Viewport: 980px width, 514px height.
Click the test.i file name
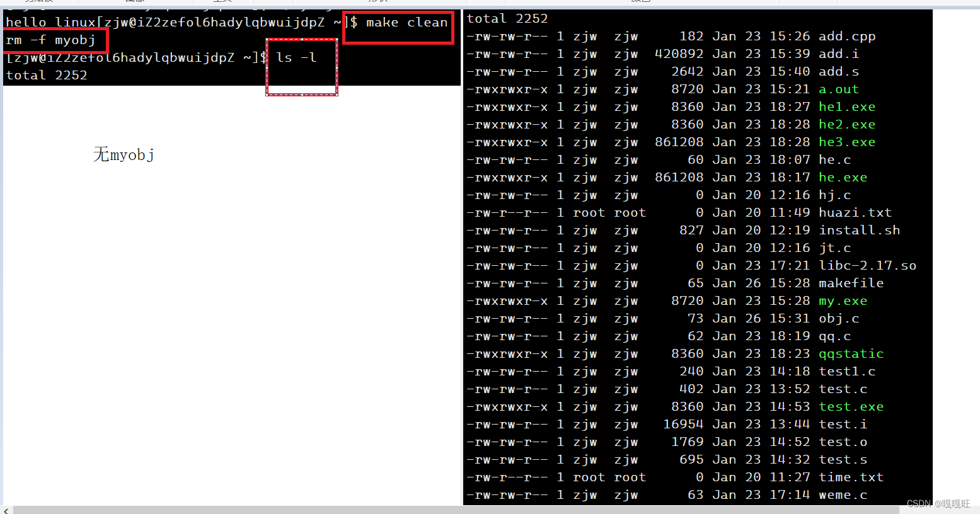[843, 425]
